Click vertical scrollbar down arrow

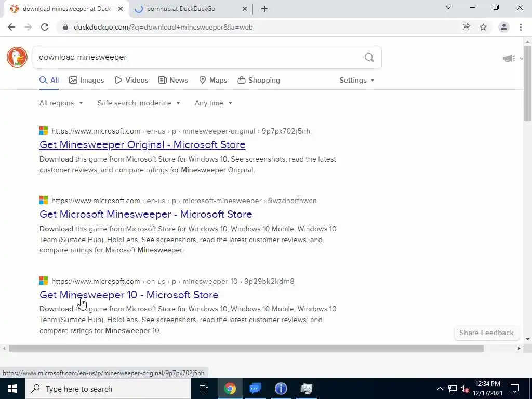point(528,339)
